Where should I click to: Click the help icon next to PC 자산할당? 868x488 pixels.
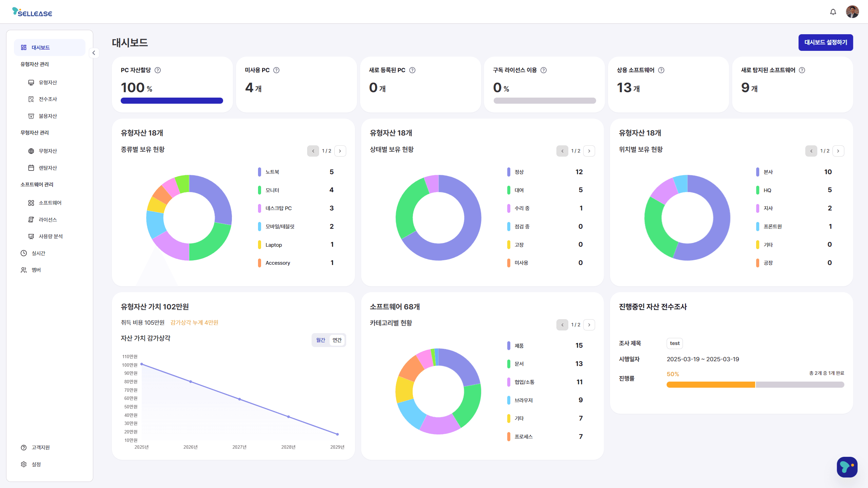point(158,70)
